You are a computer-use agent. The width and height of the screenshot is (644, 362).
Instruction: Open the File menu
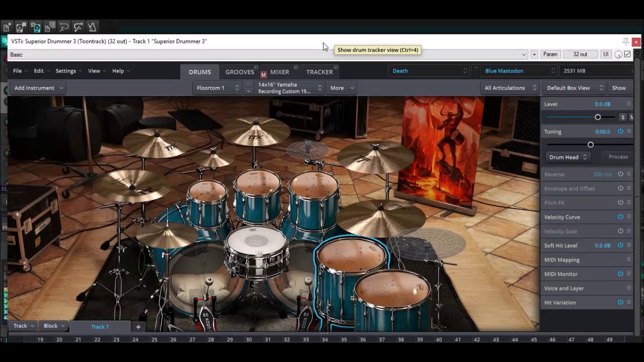tap(20, 71)
